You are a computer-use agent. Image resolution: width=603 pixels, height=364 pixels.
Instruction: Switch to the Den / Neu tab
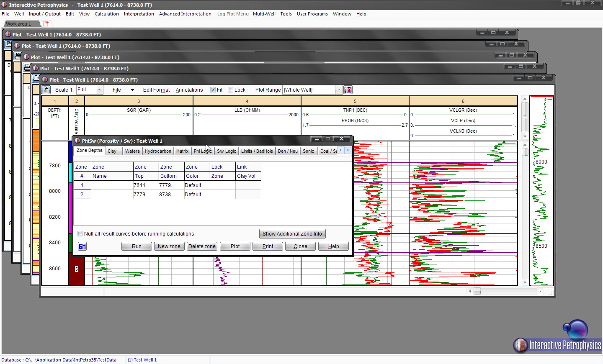click(288, 151)
